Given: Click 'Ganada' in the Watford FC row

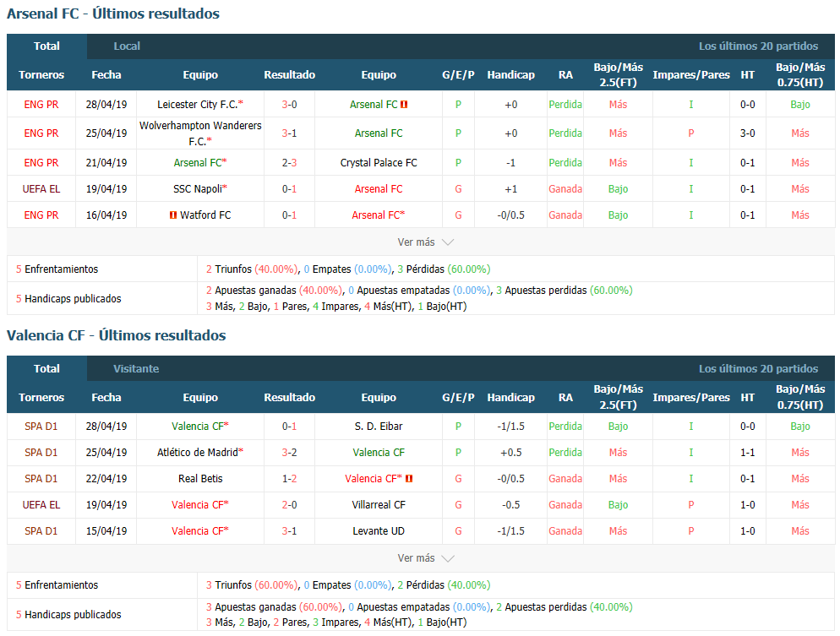Looking at the screenshot, I should (x=565, y=215).
